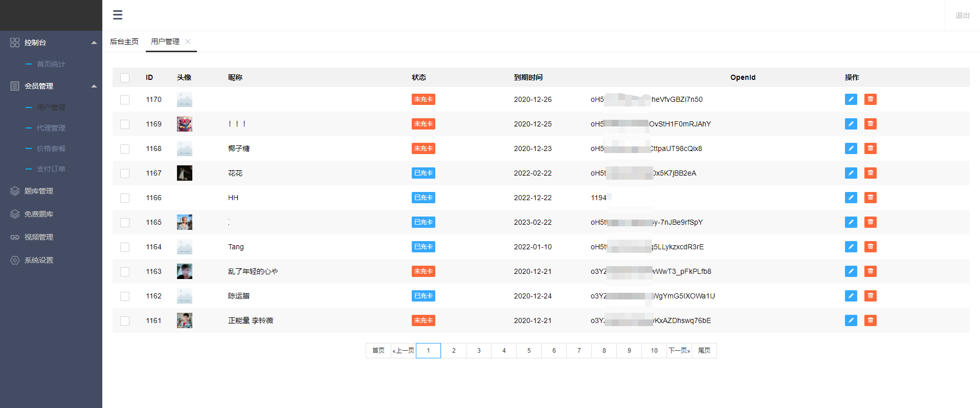The width and height of the screenshot is (980, 408).
Task: Check the checkbox for user 1168
Action: tap(125, 149)
